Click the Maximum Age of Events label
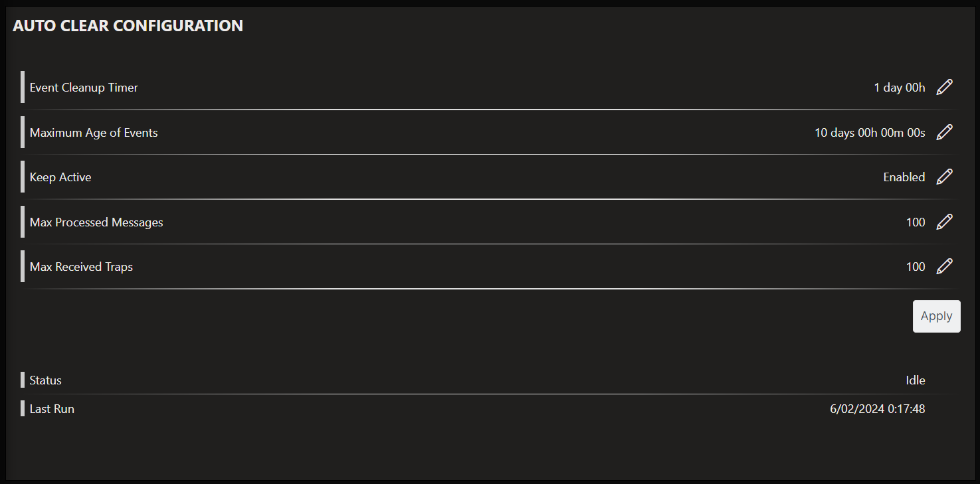Image resolution: width=980 pixels, height=484 pixels. tap(94, 133)
